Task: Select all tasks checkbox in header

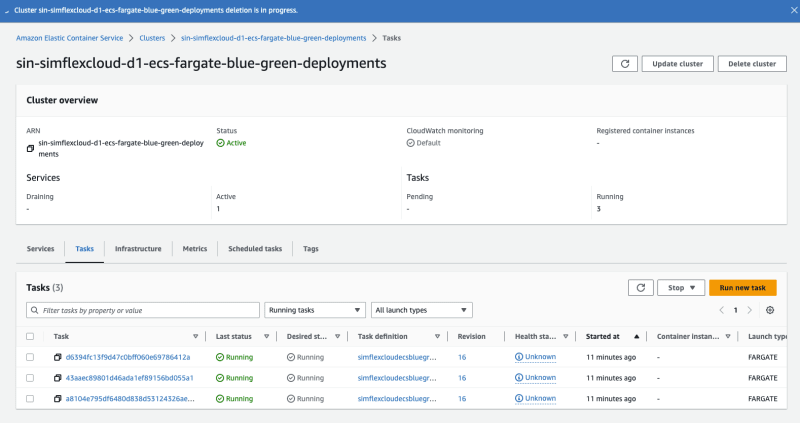Action: click(x=30, y=336)
